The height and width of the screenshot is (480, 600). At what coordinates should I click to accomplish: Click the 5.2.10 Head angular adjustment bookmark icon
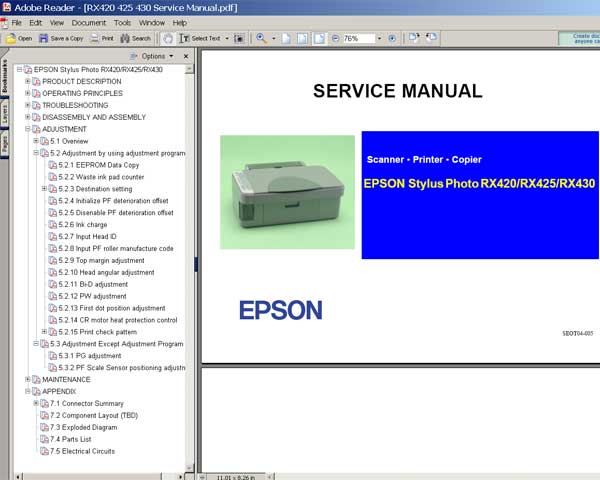pyautogui.click(x=52, y=272)
